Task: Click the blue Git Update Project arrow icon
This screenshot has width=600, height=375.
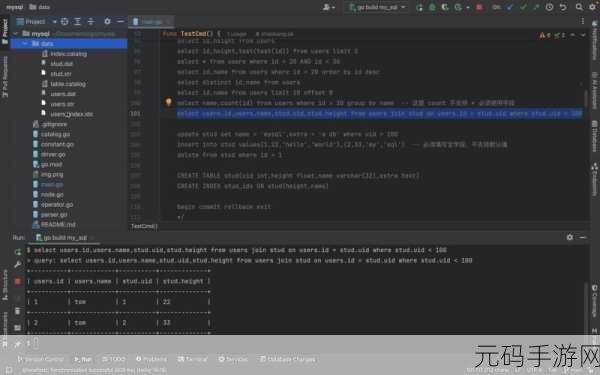Action: [x=510, y=7]
